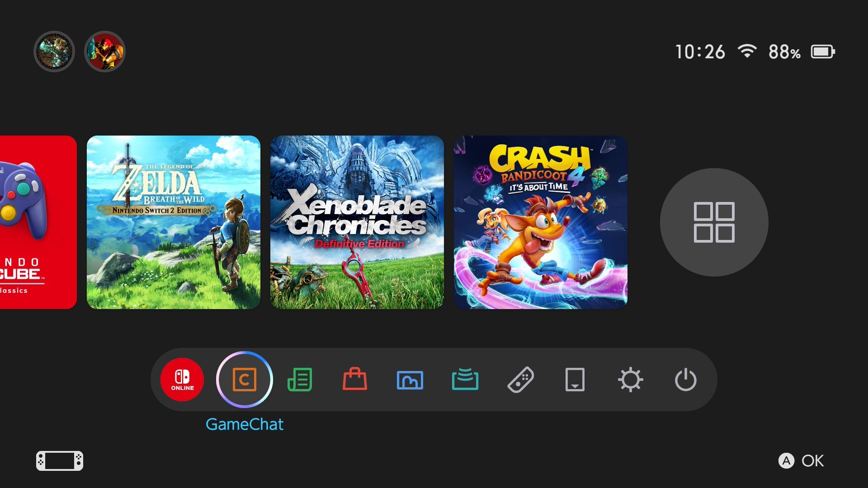Open the GameShare icon
The image size is (868, 488).
(465, 379)
